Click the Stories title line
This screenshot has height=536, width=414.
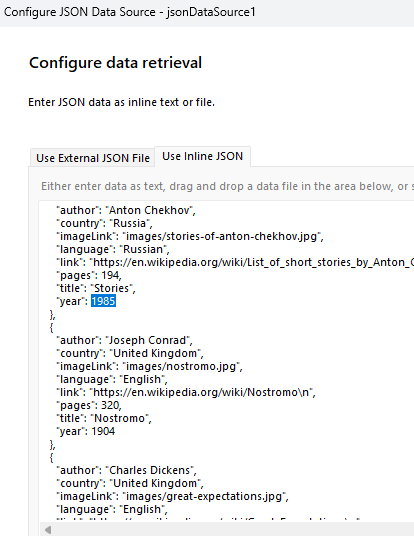(96, 288)
